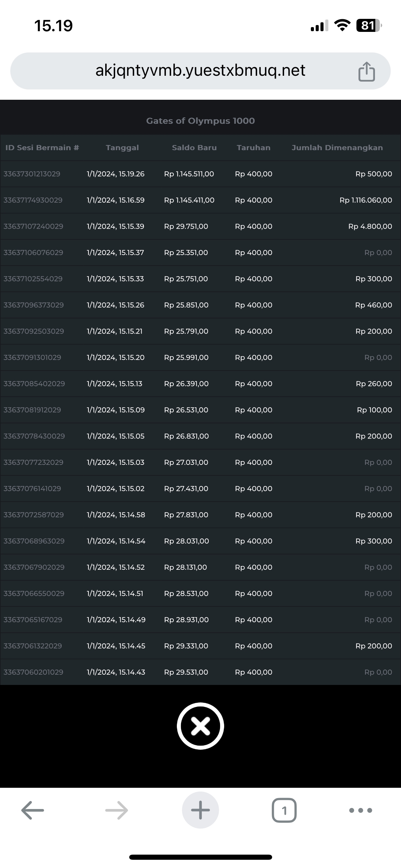Open session ID 33637060201029
This screenshot has width=401, height=868.
coord(33,672)
